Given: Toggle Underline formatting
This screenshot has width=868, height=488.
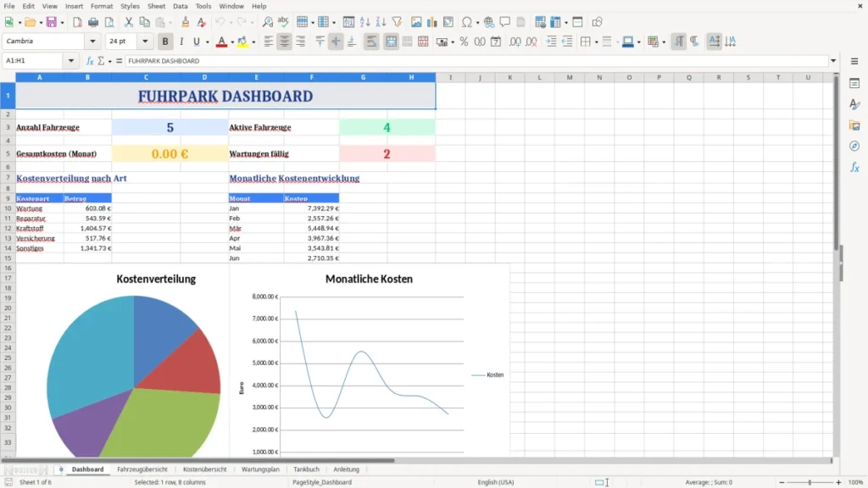Looking at the screenshot, I should 196,42.
